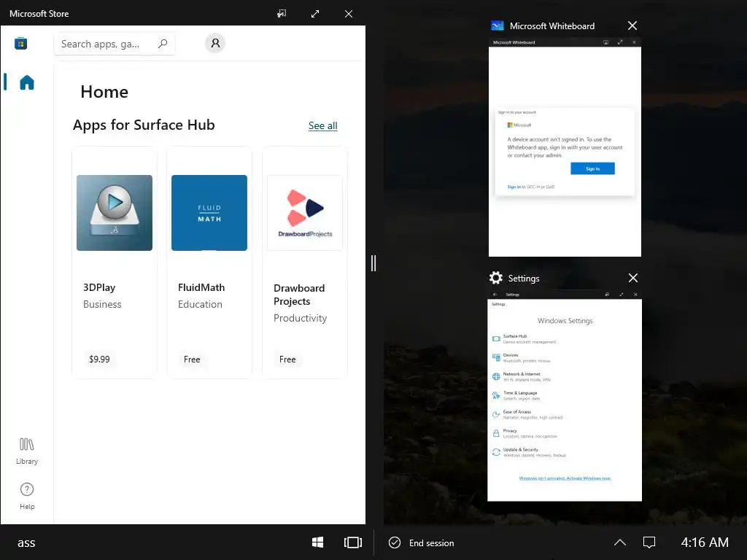Click the Microsoft Store logo icon
The image size is (747, 560).
pos(20,43)
